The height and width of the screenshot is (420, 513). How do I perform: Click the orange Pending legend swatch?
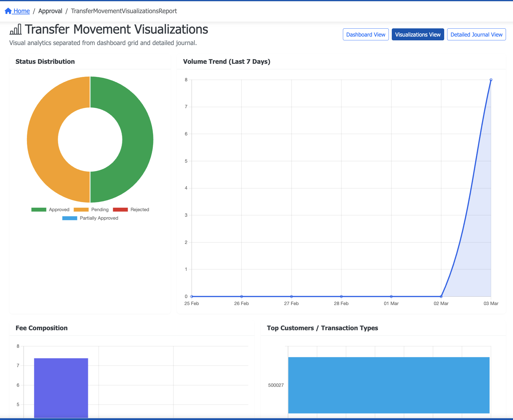81,210
